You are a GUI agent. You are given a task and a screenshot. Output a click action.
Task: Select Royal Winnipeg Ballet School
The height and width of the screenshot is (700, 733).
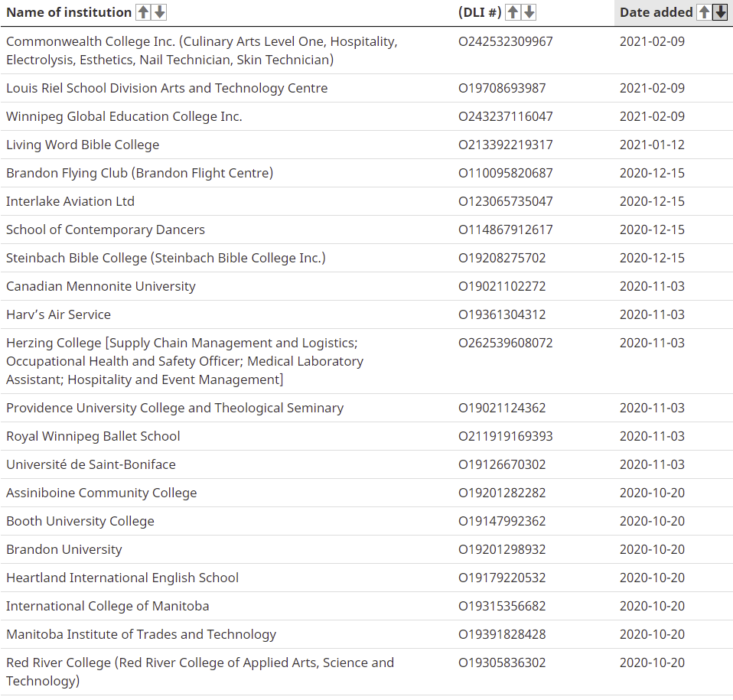(93, 437)
